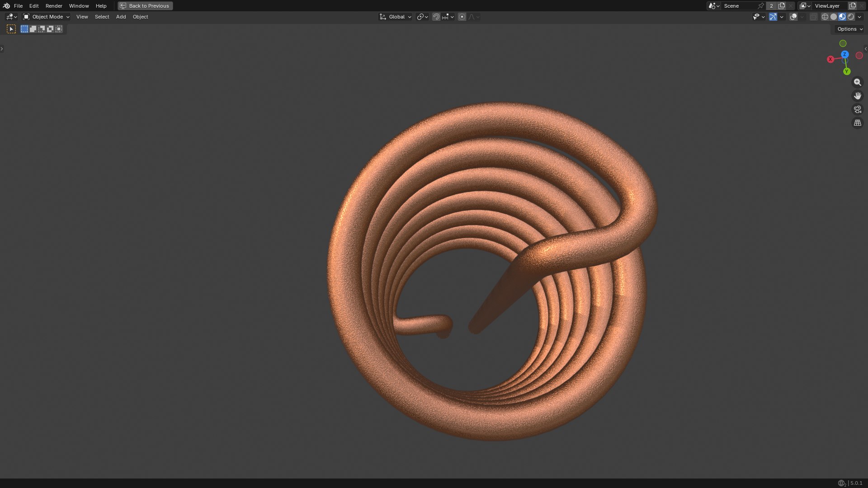
Task: Click the globe status icon in status bar
Action: click(841, 483)
